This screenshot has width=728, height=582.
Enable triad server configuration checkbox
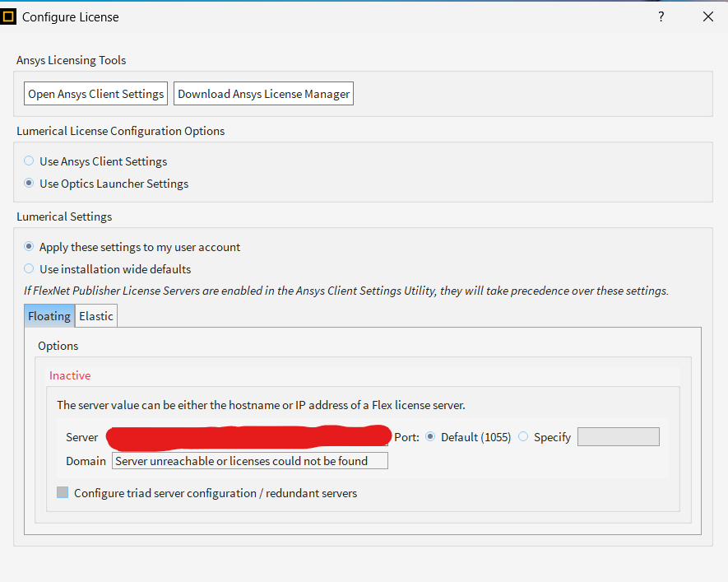tap(63, 493)
